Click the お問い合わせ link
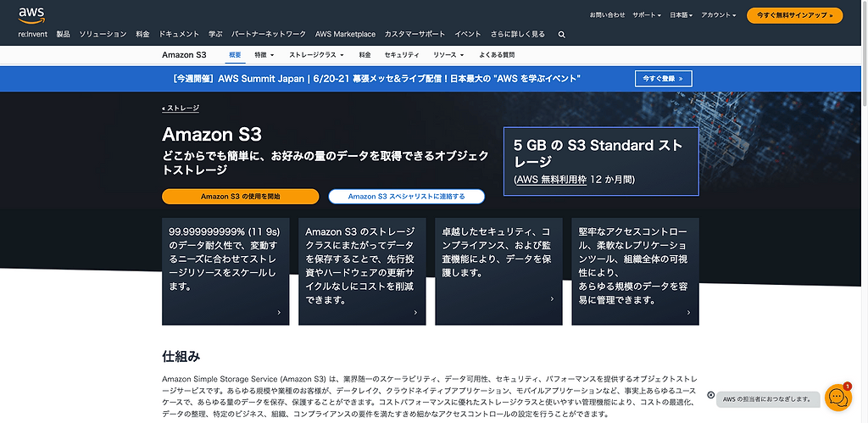 click(607, 15)
